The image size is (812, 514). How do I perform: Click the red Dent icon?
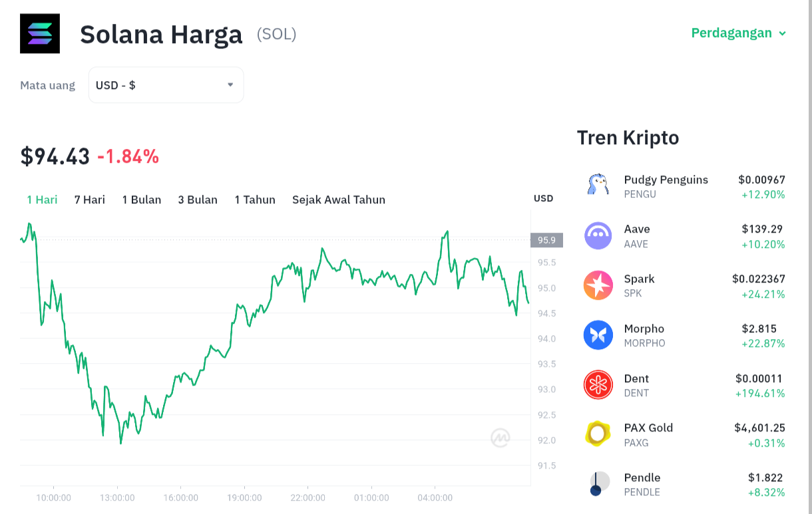(x=598, y=384)
